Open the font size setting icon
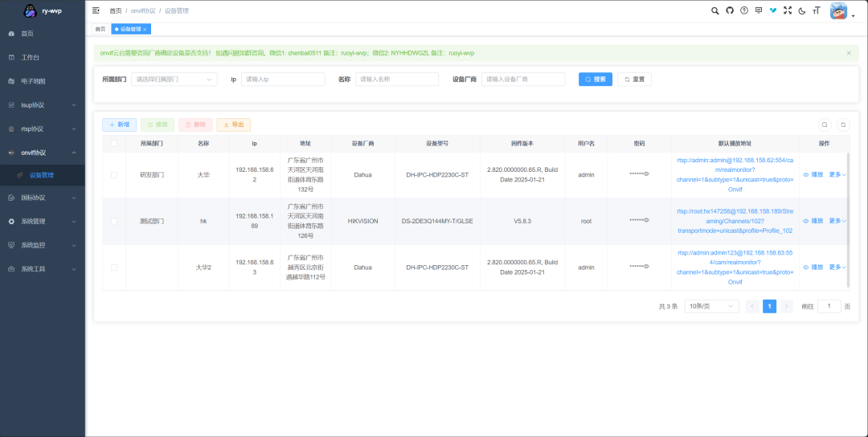 click(x=817, y=10)
